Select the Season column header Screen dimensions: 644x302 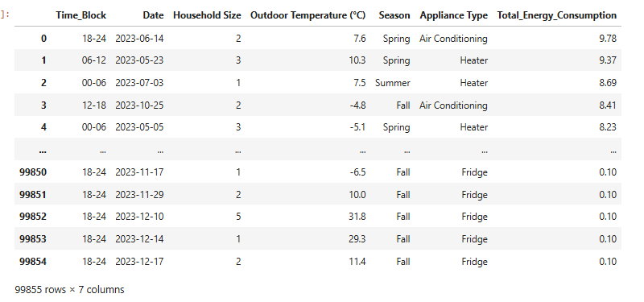click(x=394, y=15)
